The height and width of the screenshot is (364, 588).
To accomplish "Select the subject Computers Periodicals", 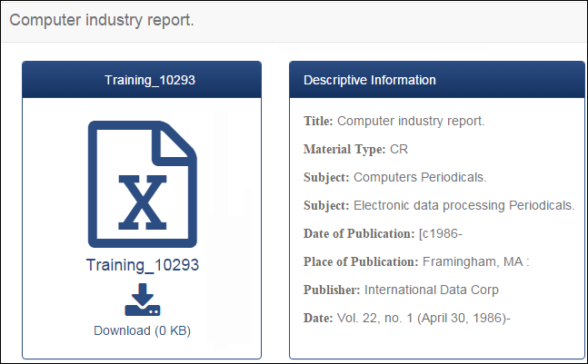I will [x=420, y=177].
